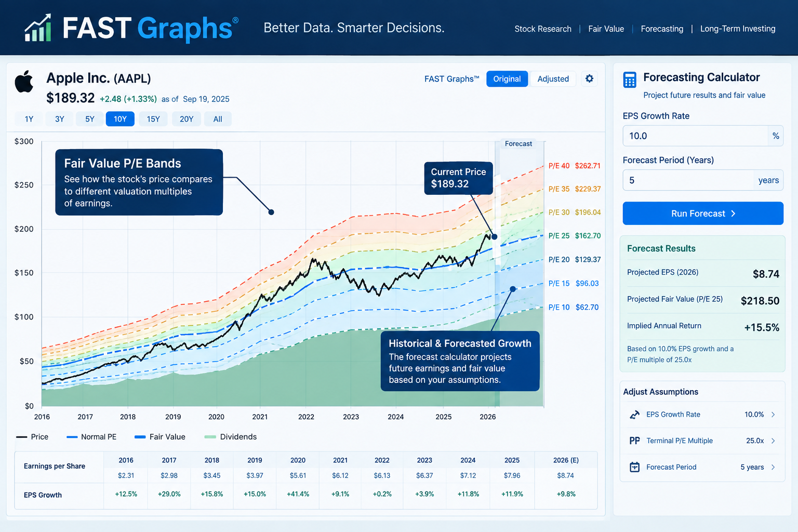
Task: Click the P/E 35 $229.37 band label
Action: [574, 189]
